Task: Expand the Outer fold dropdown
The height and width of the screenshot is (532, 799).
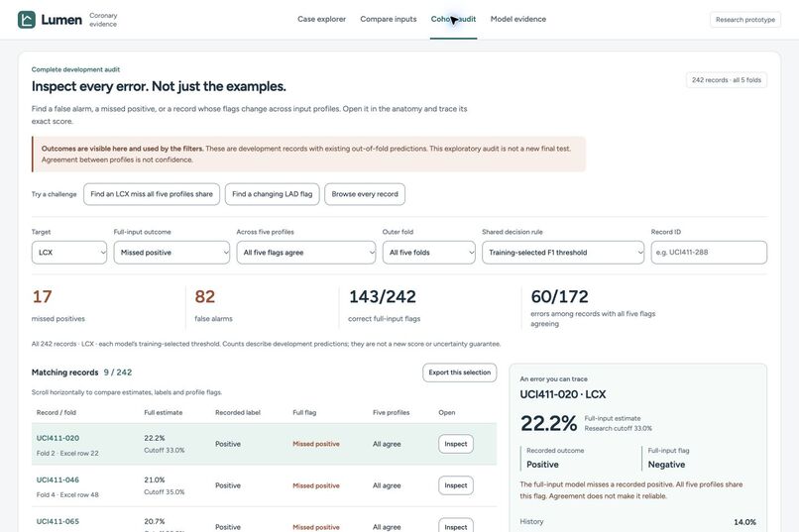Action: click(429, 253)
